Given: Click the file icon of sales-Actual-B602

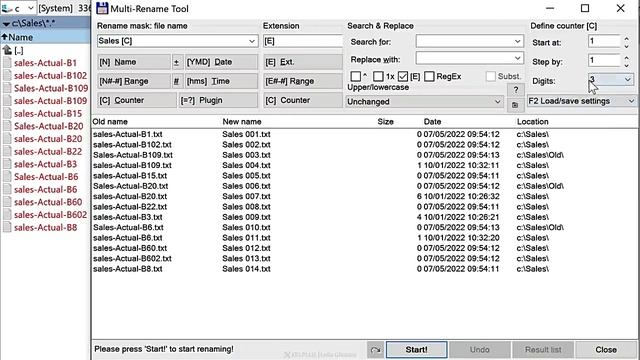Looking at the screenshot, I should tap(7, 215).
